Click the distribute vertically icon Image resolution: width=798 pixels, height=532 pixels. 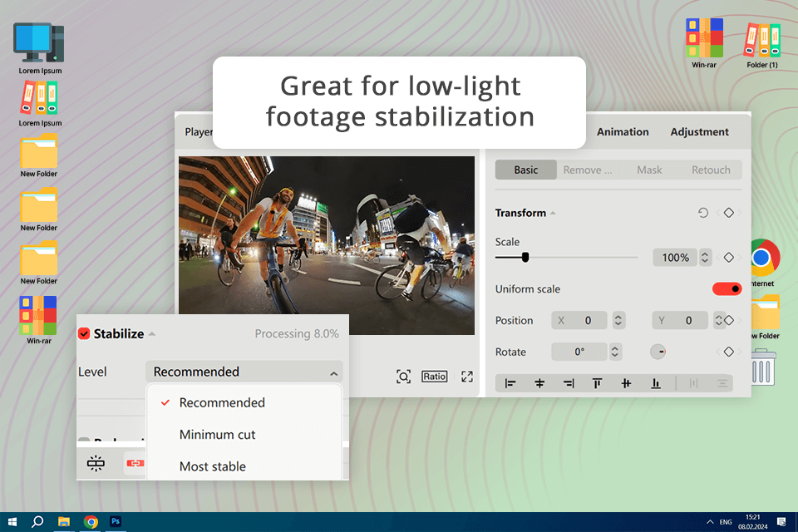point(722,383)
